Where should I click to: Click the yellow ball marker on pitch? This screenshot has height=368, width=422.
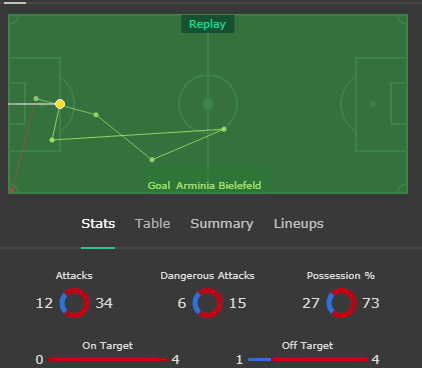coord(60,104)
